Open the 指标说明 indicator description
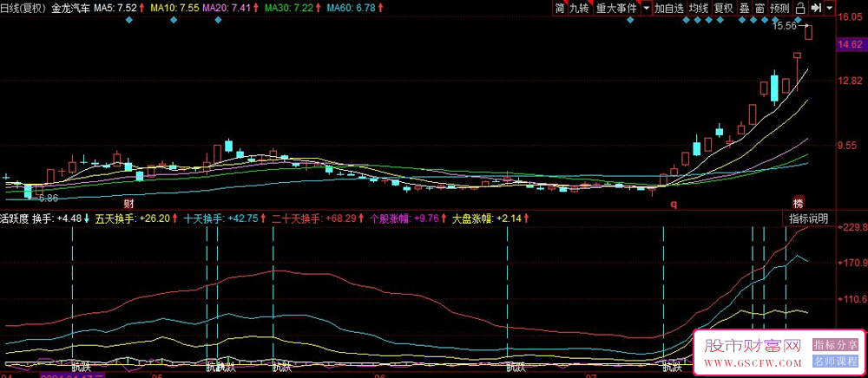Image resolution: width=868 pixels, height=378 pixels. 808,218
